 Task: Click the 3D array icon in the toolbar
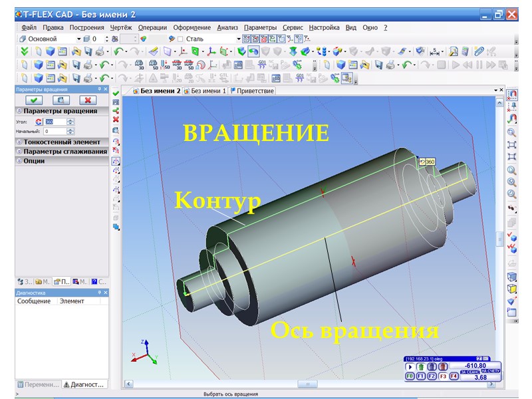pyautogui.click(x=321, y=52)
